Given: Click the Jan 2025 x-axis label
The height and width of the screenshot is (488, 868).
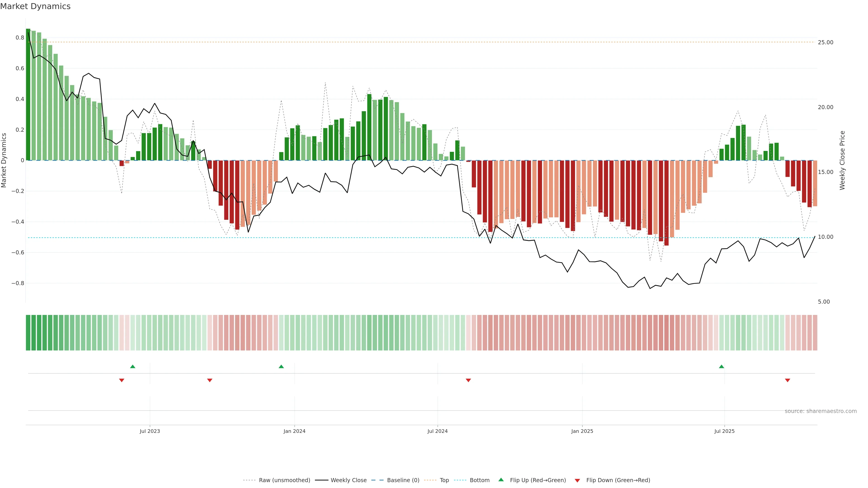Looking at the screenshot, I should point(582,431).
